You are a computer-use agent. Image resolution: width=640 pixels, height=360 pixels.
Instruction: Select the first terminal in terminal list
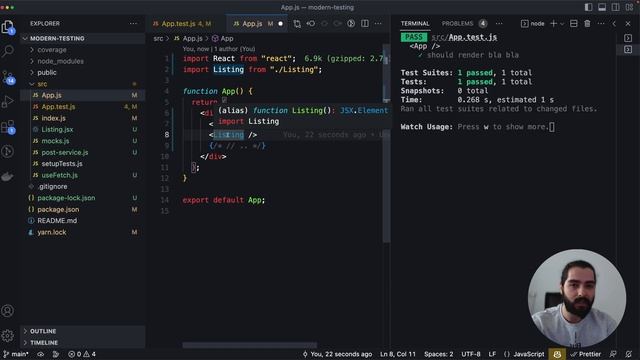(628, 38)
